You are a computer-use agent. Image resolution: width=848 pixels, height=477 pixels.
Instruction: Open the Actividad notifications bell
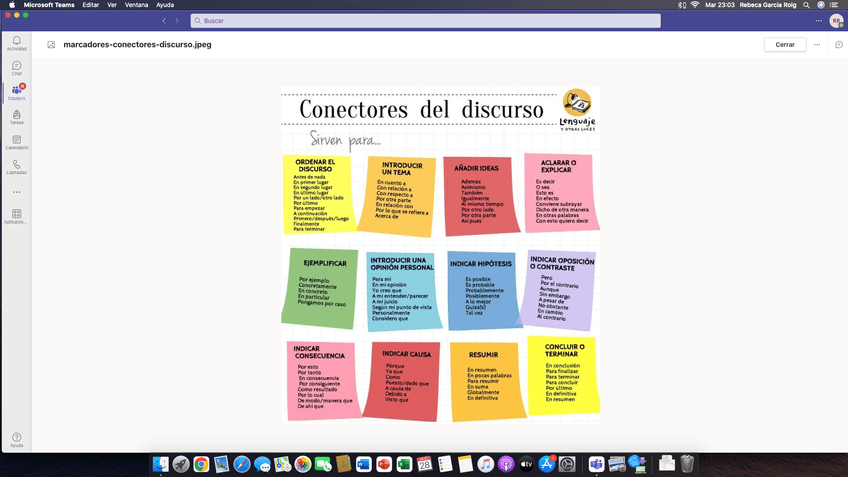coord(16,42)
